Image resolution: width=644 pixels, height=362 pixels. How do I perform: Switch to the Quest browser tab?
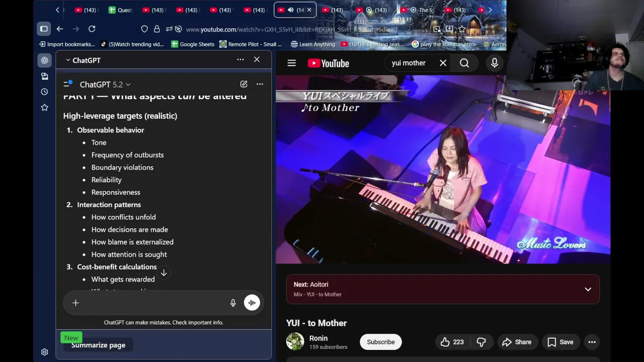click(120, 10)
